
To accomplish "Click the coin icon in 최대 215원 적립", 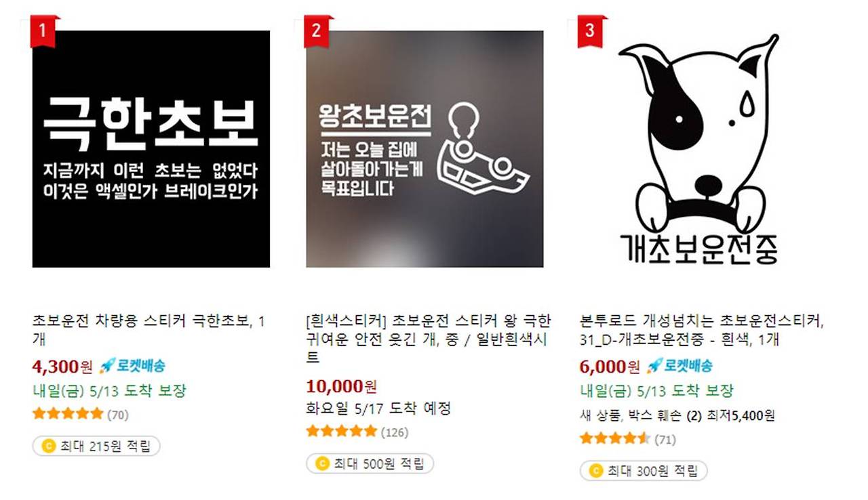I will coord(48,446).
